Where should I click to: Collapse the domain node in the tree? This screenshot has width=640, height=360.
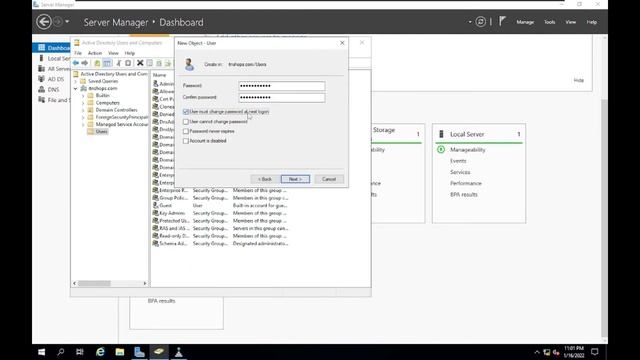click(76, 88)
